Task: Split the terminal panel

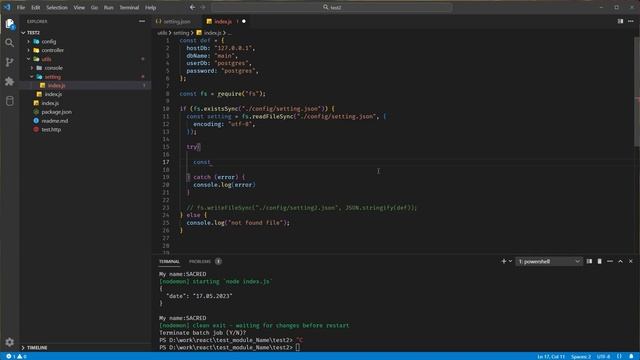Action: [x=589, y=261]
